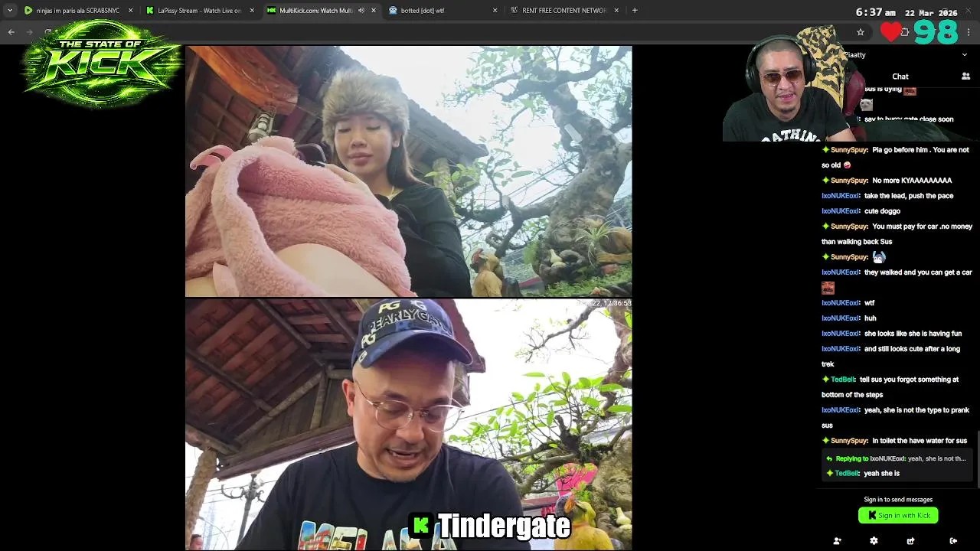Open a new browser tab
This screenshot has height=551, width=980.
point(635,11)
